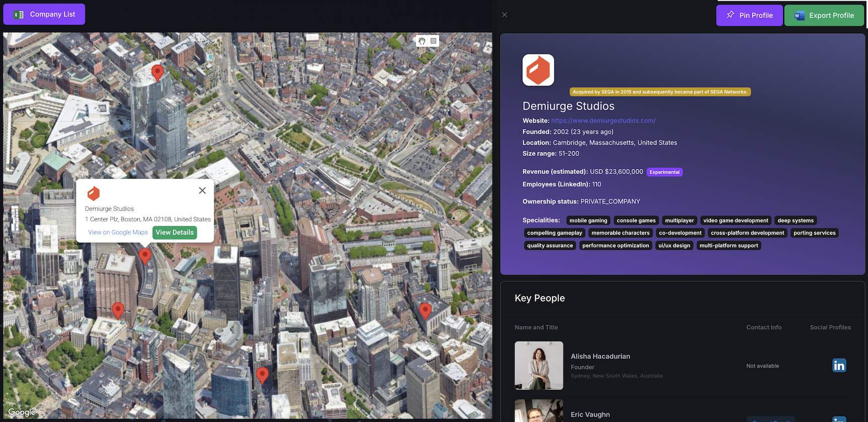868x422 pixels.
Task: Click the 'Eric Vaughn' name
Action: (590, 414)
